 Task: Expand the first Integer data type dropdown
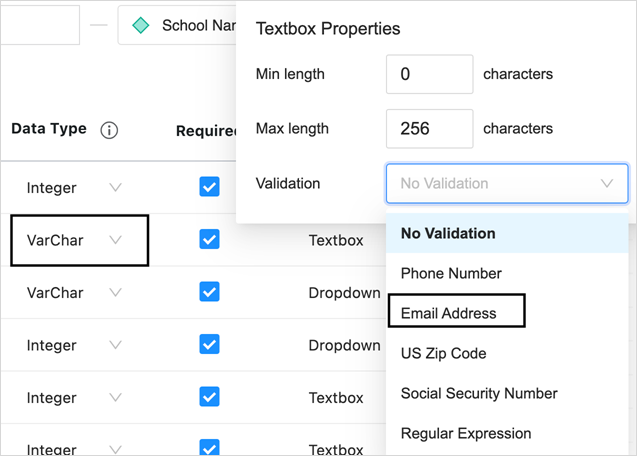coord(115,188)
